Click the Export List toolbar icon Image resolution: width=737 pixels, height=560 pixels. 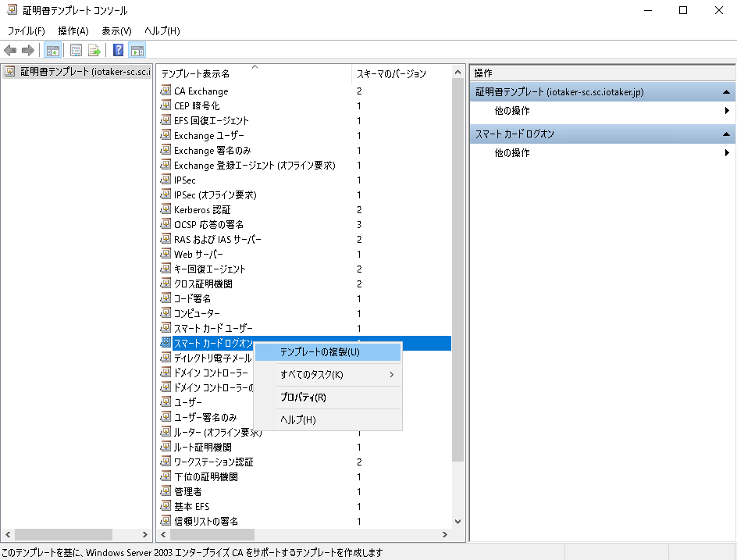(94, 51)
